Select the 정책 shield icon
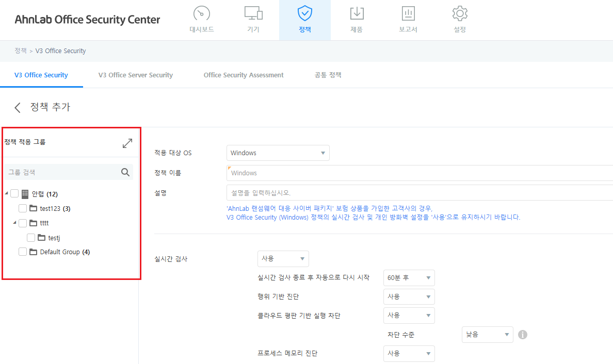 [x=305, y=13]
